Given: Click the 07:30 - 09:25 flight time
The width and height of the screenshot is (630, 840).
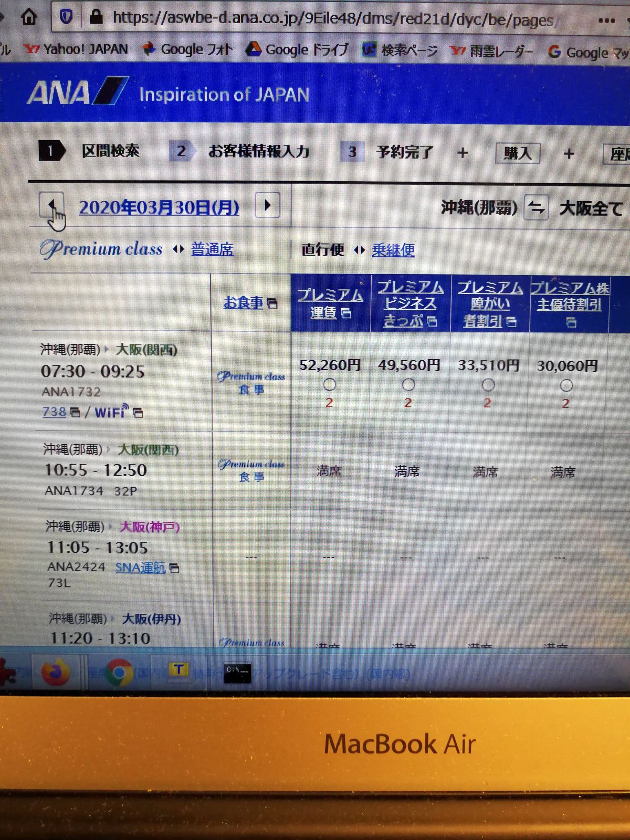Looking at the screenshot, I should 93,372.
